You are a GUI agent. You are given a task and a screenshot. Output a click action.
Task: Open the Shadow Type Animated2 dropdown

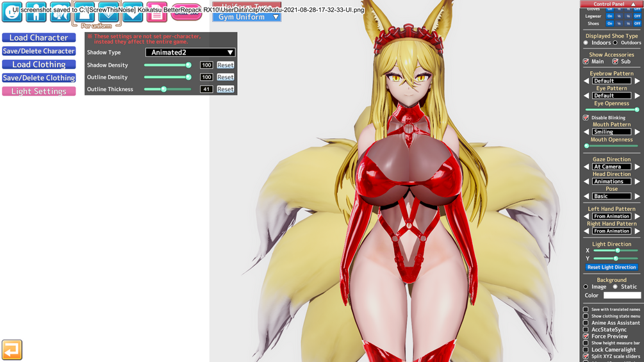(190, 53)
